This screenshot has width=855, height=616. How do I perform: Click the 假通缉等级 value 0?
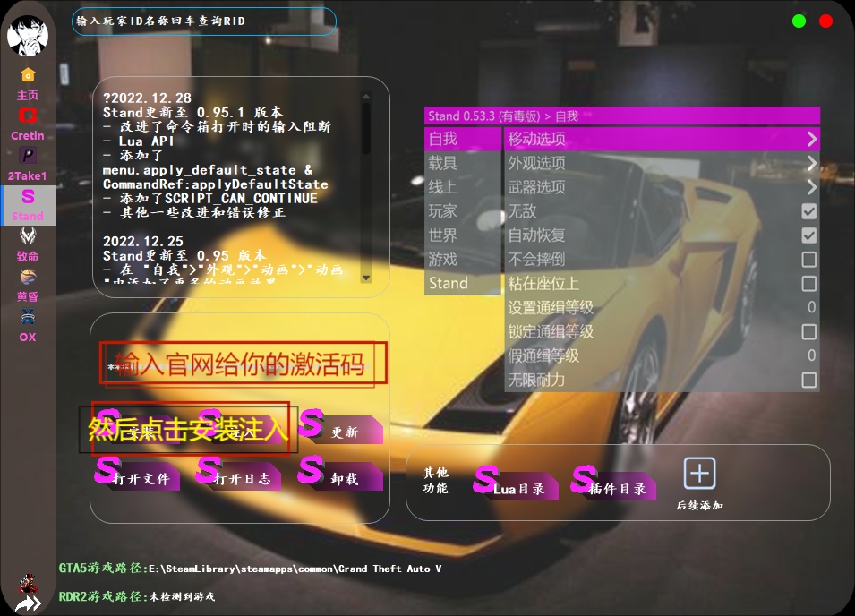[x=811, y=355]
